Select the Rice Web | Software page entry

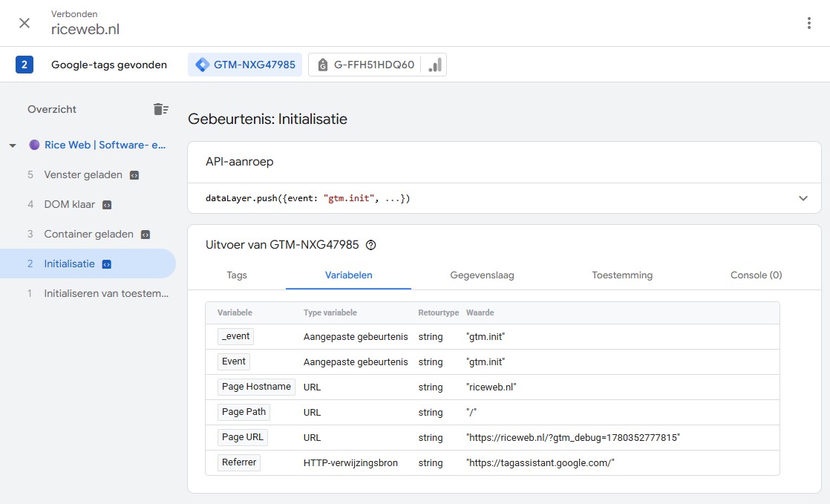(x=105, y=145)
